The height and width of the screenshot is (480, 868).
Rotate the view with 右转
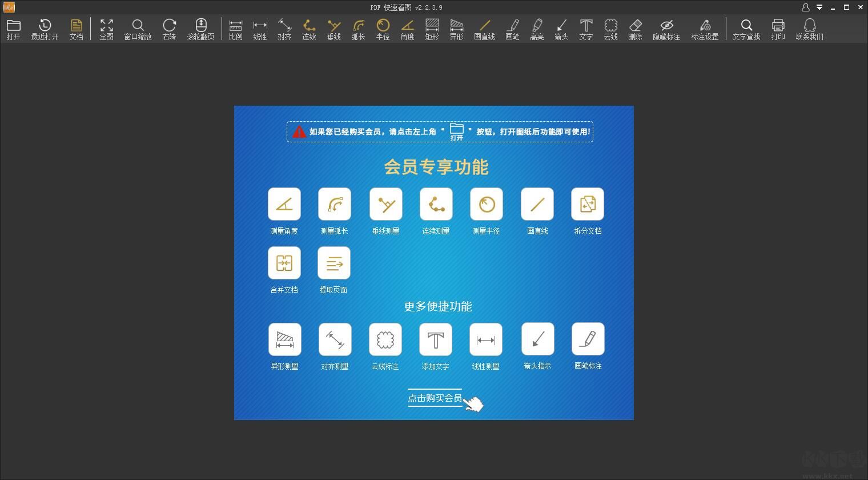[x=169, y=29]
